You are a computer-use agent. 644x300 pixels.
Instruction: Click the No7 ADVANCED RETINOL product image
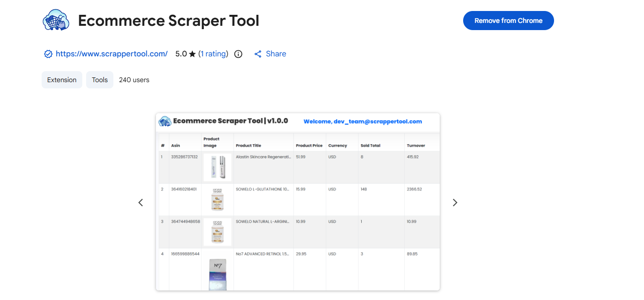coord(217,270)
